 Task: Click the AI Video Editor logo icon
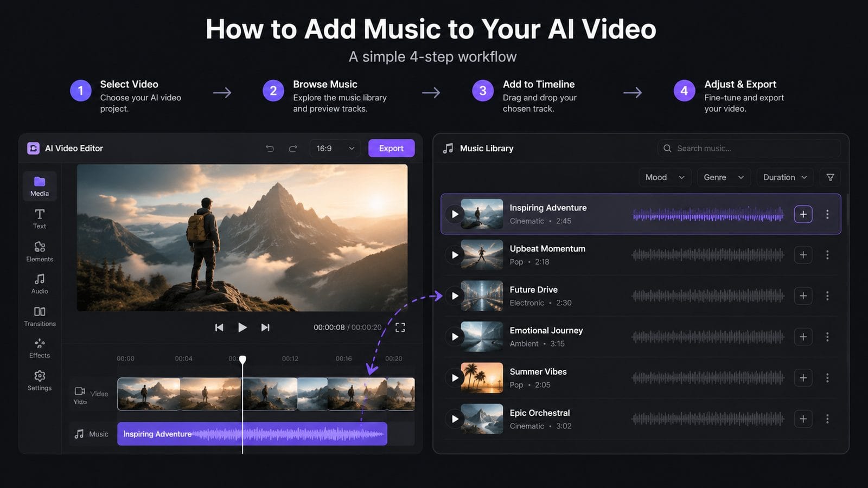[x=33, y=148]
